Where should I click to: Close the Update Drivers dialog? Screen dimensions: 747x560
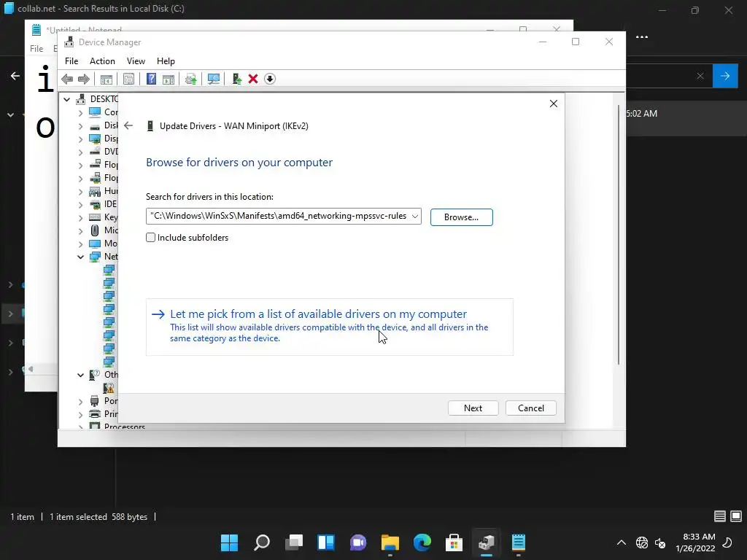[x=553, y=104]
